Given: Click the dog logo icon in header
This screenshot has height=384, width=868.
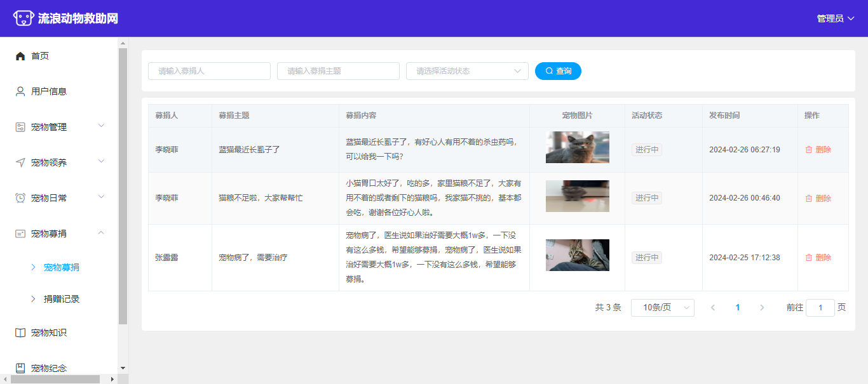Looking at the screenshot, I should [24, 18].
